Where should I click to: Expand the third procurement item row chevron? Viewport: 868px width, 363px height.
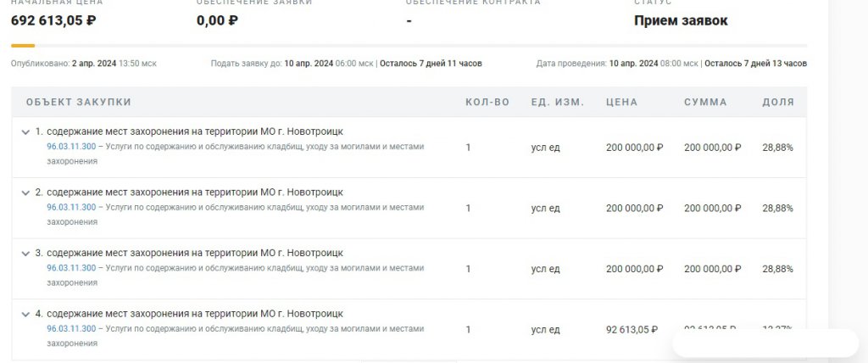pos(25,253)
